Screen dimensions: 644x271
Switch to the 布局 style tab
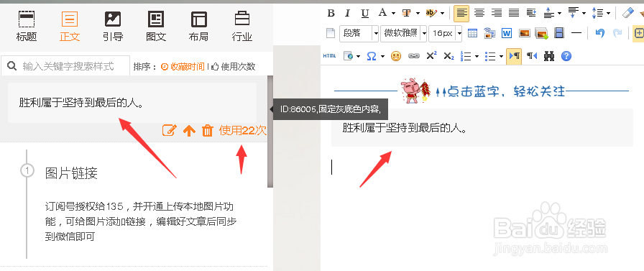point(199,26)
